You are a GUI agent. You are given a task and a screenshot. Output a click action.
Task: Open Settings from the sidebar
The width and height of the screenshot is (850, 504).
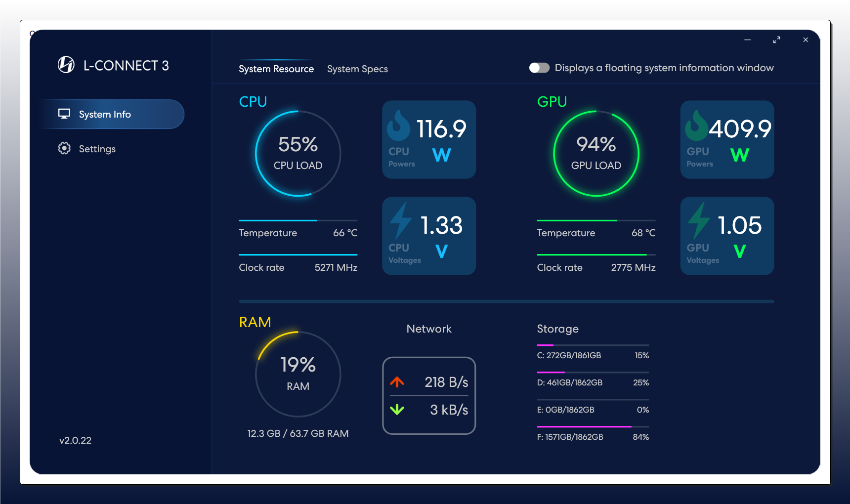tap(97, 149)
